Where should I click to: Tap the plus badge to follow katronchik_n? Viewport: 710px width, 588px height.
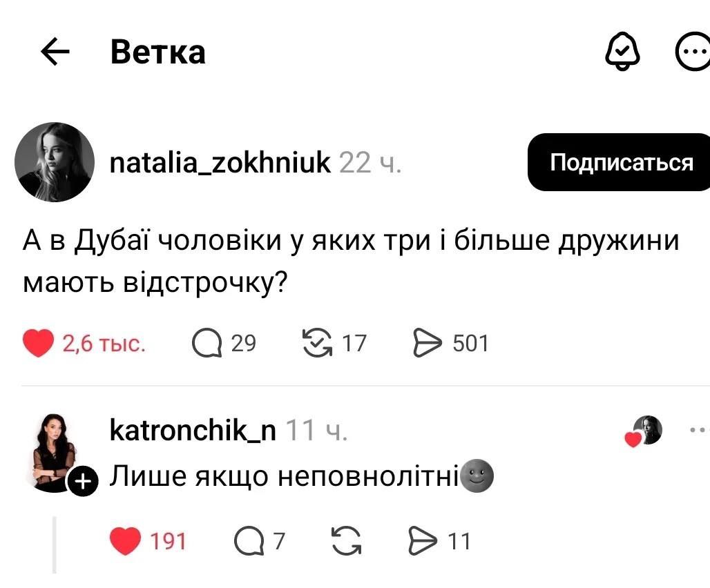(x=83, y=482)
